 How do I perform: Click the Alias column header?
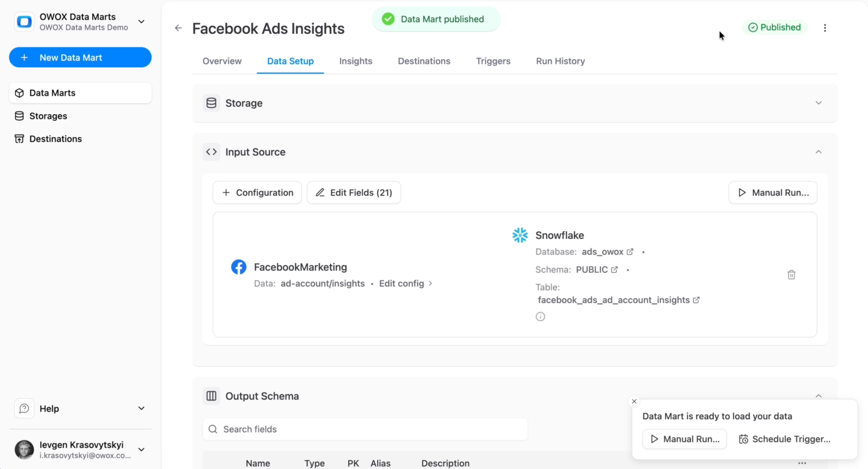pyautogui.click(x=380, y=463)
